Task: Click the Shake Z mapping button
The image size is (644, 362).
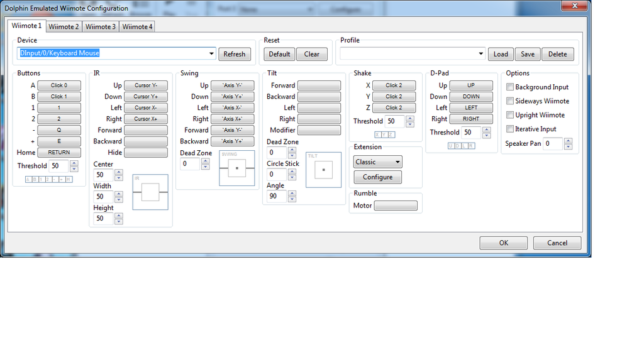Action: point(394,107)
